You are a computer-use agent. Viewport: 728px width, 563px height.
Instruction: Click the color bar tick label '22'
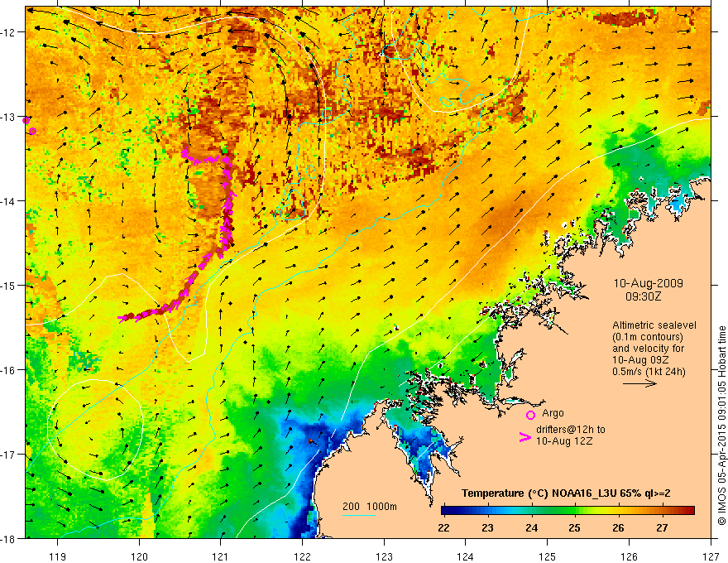[x=443, y=527]
